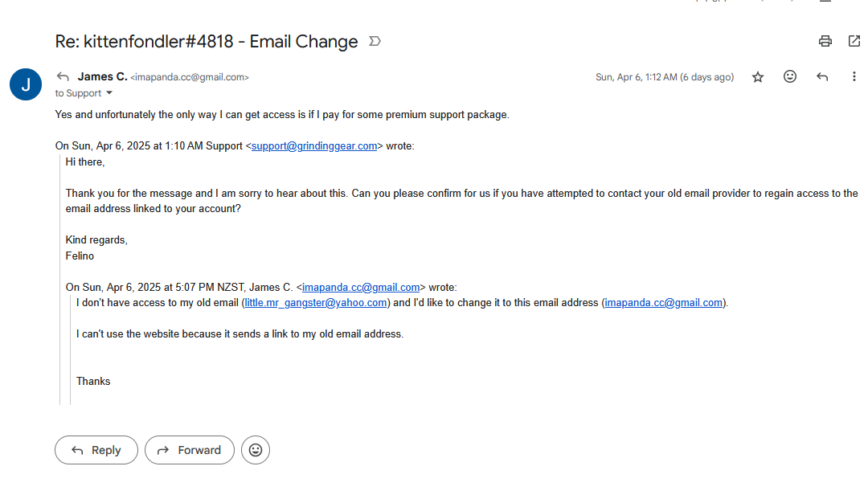The width and height of the screenshot is (868, 499).
Task: Toggle the importance marker beside subject
Action: 375,41
